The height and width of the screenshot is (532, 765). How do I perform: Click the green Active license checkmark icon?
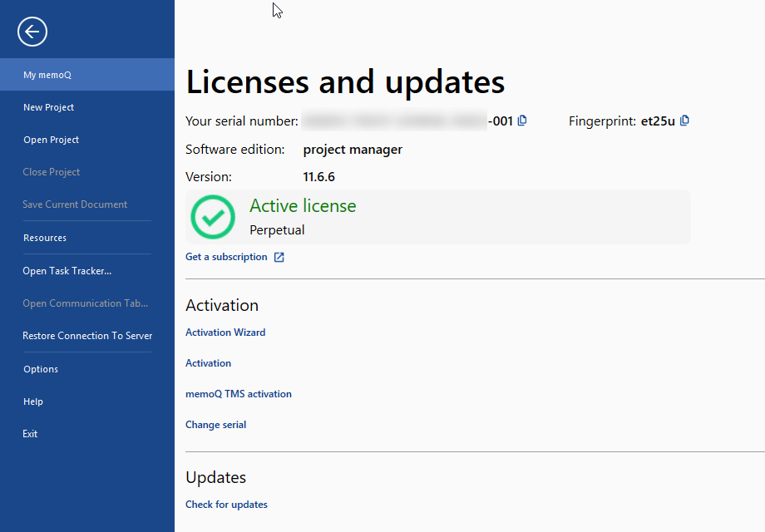213,217
